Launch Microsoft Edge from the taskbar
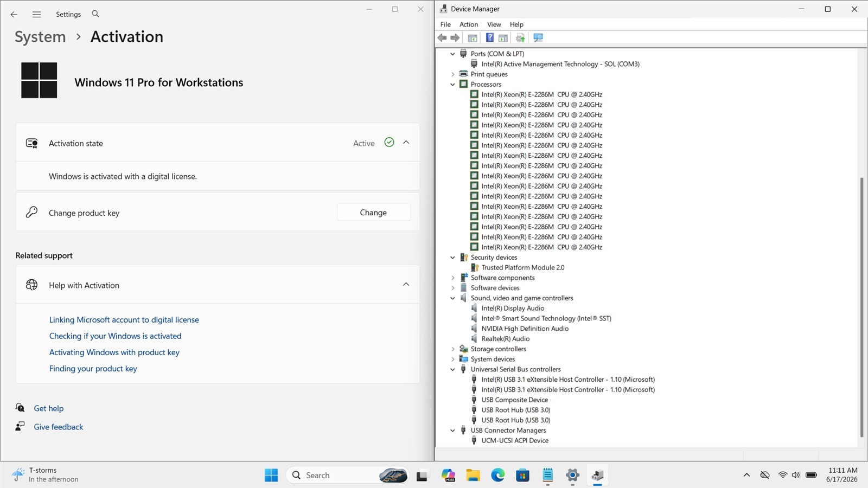Image resolution: width=868 pixels, height=488 pixels. (x=498, y=476)
